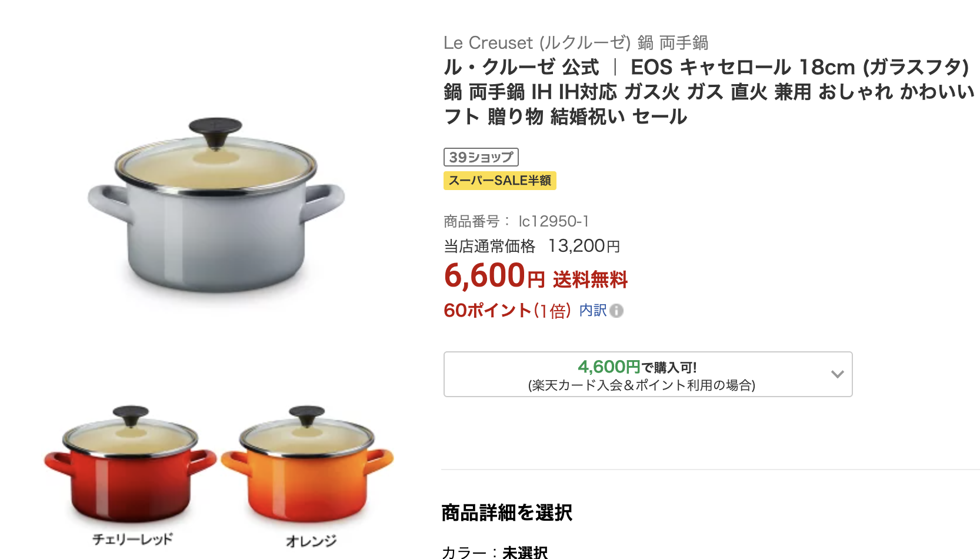Click the 60ポイント(1倍) points text
This screenshot has height=559, width=980.
pyautogui.click(x=507, y=310)
